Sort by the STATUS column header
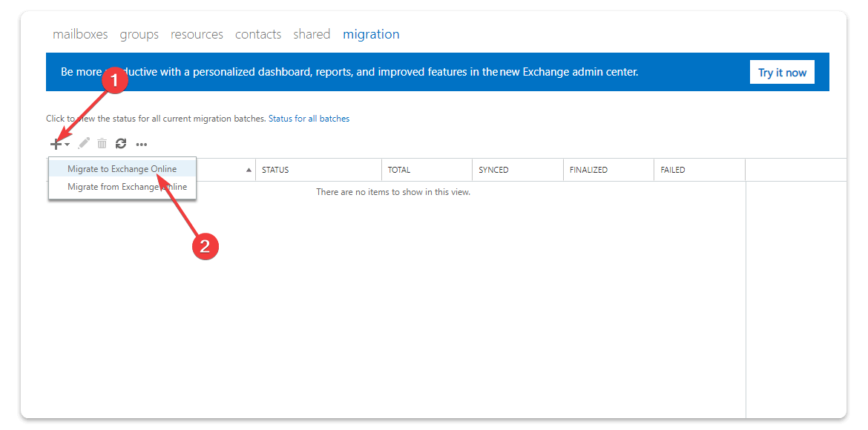868x430 pixels. (318, 170)
